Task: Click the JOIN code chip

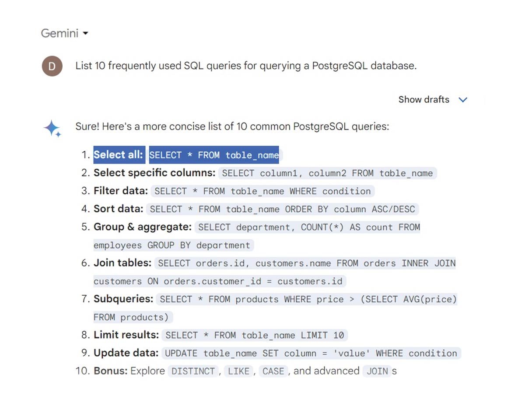Action: [377, 371]
